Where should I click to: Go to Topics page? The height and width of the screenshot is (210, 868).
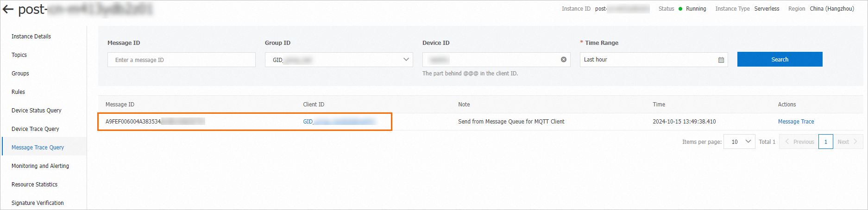19,55
